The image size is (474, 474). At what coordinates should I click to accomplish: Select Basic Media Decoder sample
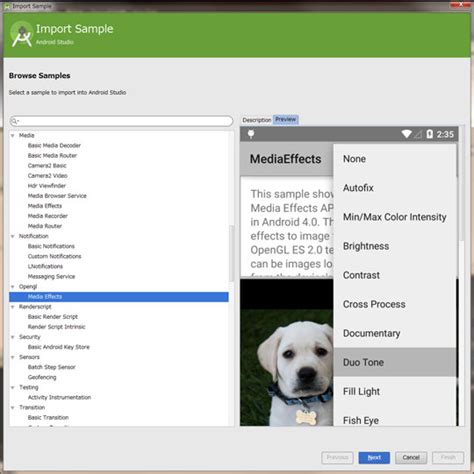coord(54,146)
